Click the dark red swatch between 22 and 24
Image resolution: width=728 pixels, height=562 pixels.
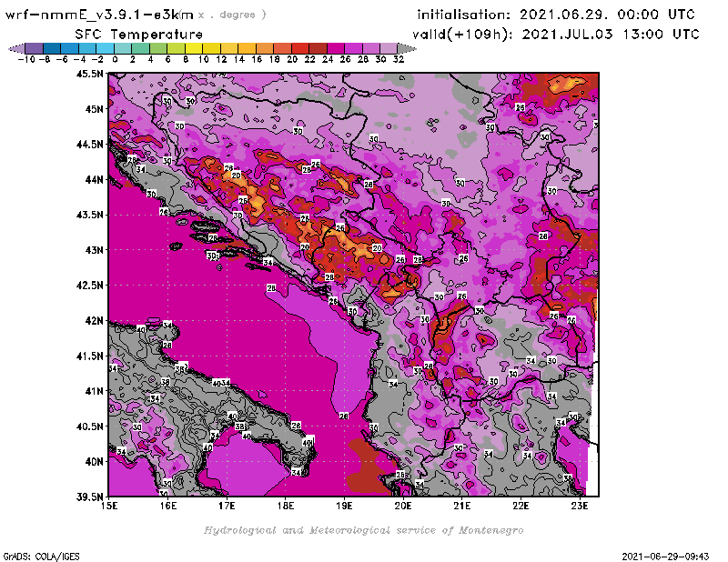tap(318, 48)
